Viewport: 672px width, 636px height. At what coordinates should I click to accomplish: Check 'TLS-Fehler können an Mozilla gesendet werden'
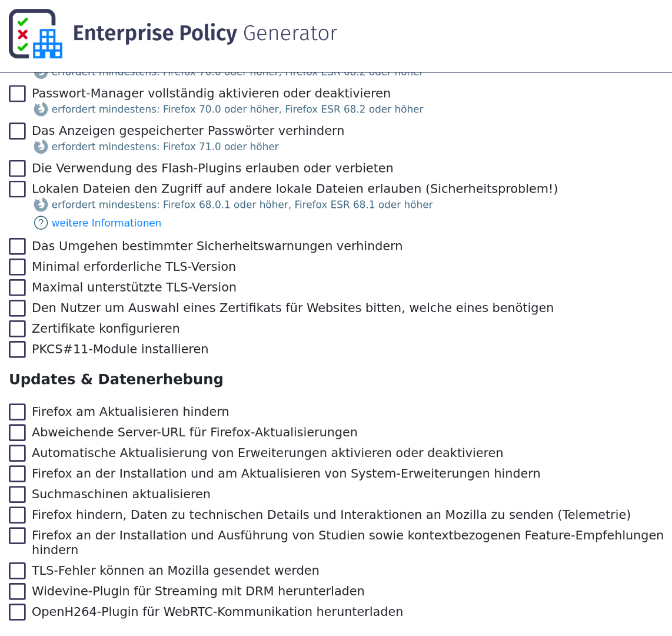17,571
